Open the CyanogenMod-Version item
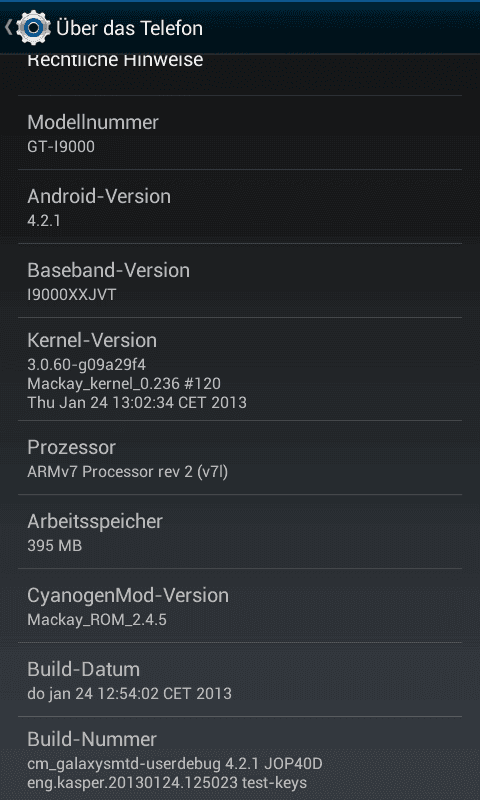The height and width of the screenshot is (800, 480). coord(240,606)
